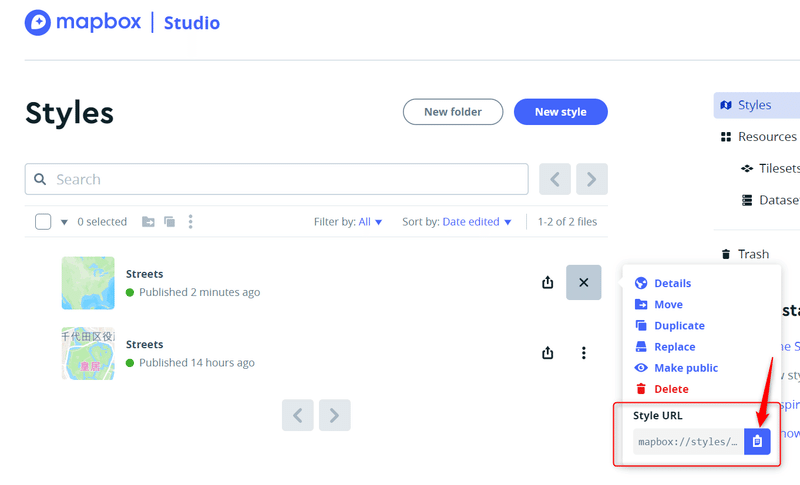Click Published 2 minutes ago status text
Screen dimensions: 800x485
tap(199, 292)
